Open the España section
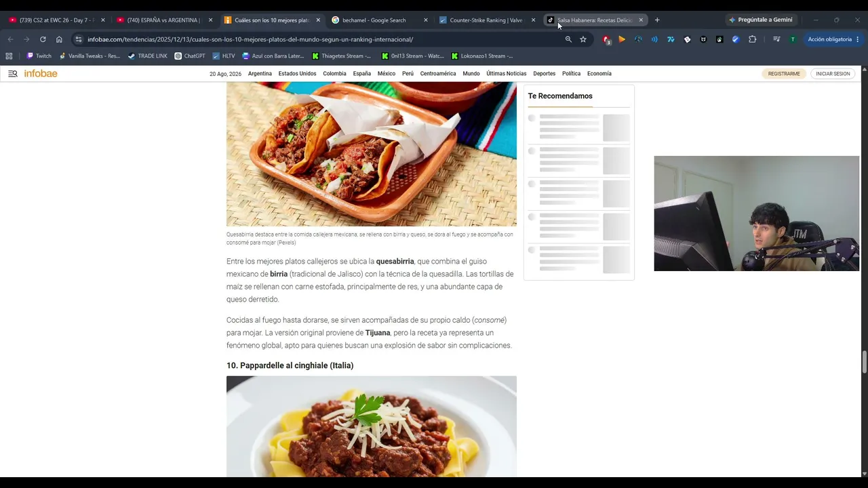 (362, 73)
